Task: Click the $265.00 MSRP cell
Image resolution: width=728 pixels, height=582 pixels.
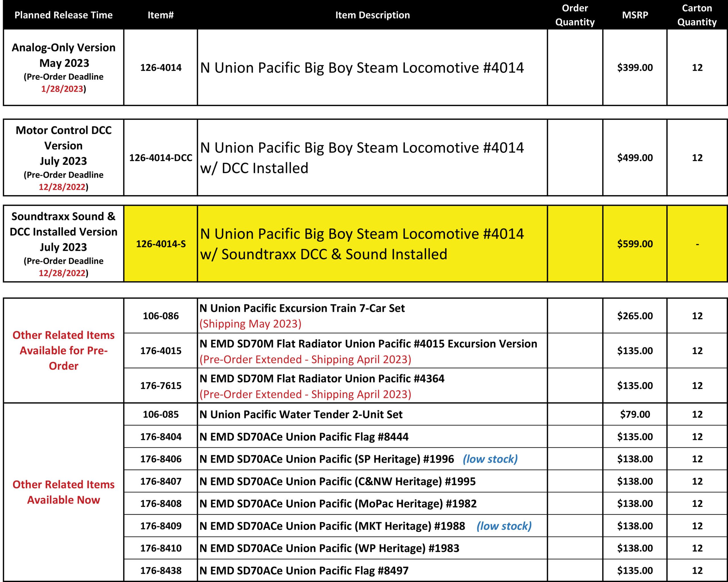Action: (635, 316)
